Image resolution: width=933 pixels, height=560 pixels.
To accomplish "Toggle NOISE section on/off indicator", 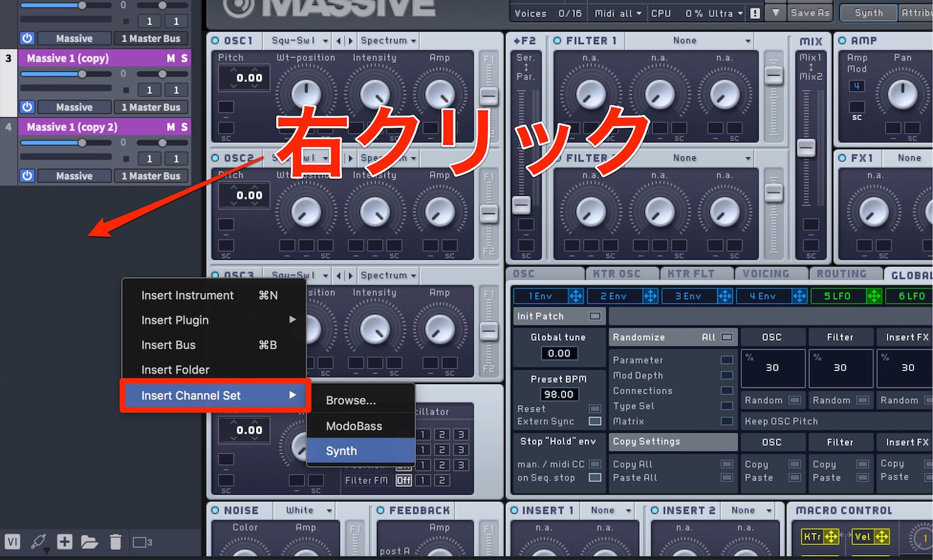I will point(216,510).
